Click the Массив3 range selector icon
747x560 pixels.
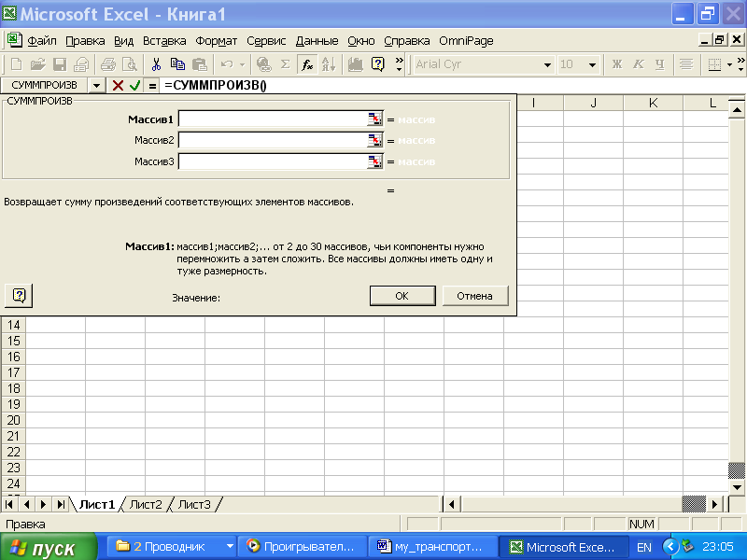point(375,161)
